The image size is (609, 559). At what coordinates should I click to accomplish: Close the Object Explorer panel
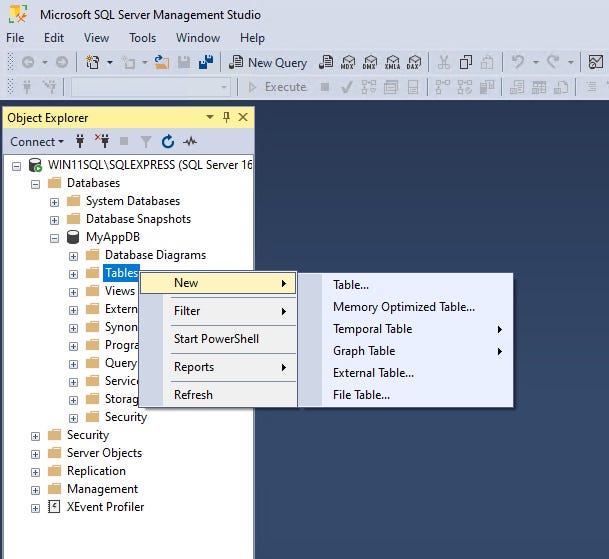tap(243, 117)
